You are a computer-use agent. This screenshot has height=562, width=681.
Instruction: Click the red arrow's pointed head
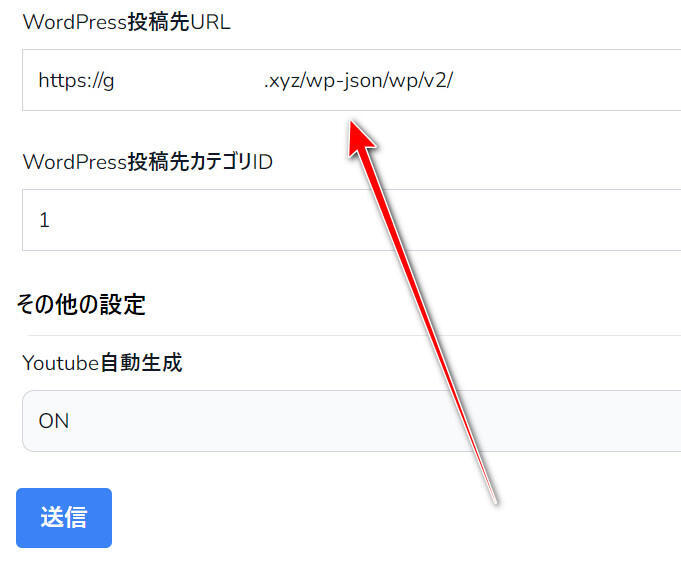tap(360, 137)
